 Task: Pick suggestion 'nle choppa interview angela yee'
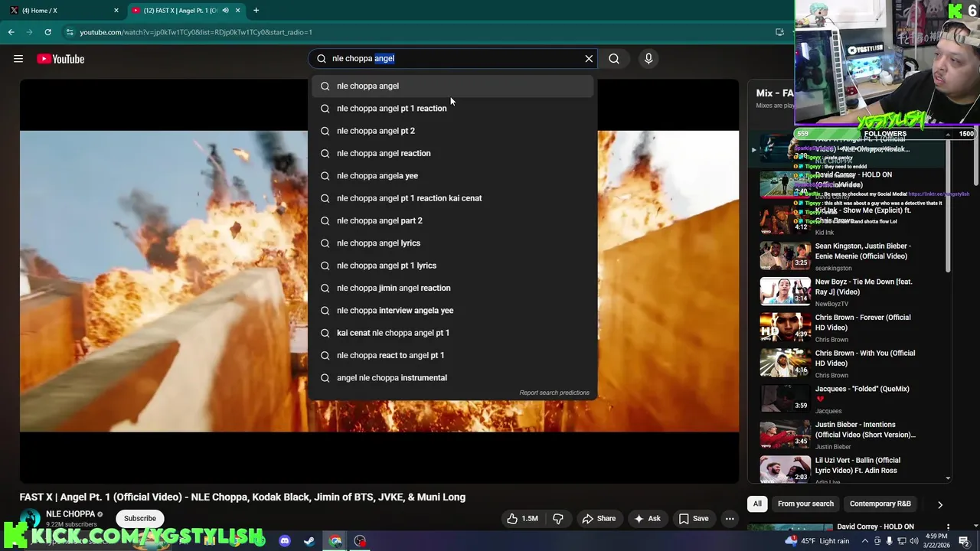pos(452,310)
